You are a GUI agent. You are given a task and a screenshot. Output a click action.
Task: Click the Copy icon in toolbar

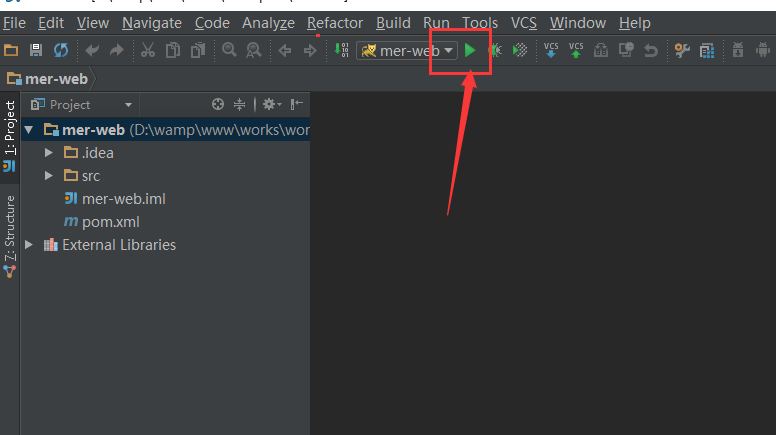tap(173, 50)
